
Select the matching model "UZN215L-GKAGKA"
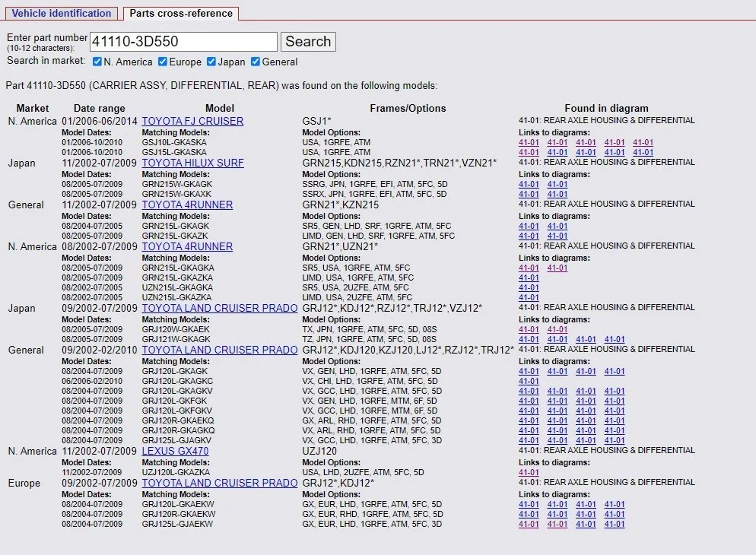click(x=177, y=287)
